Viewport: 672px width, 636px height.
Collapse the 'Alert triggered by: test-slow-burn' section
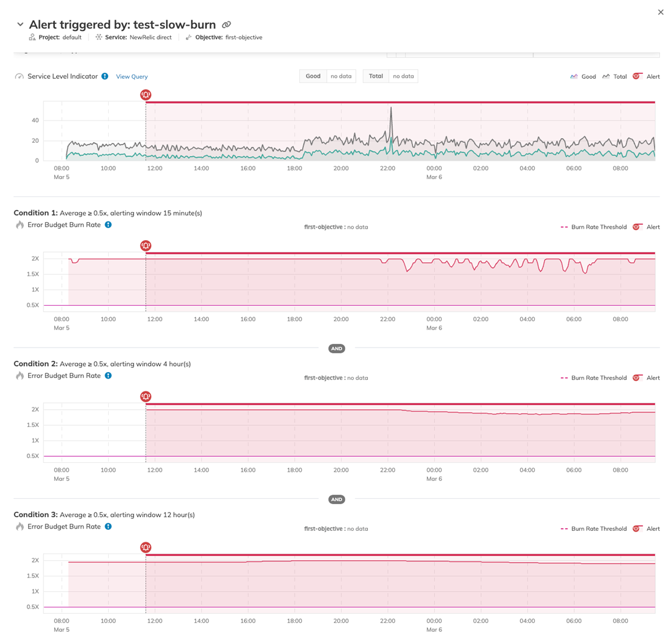click(x=20, y=24)
